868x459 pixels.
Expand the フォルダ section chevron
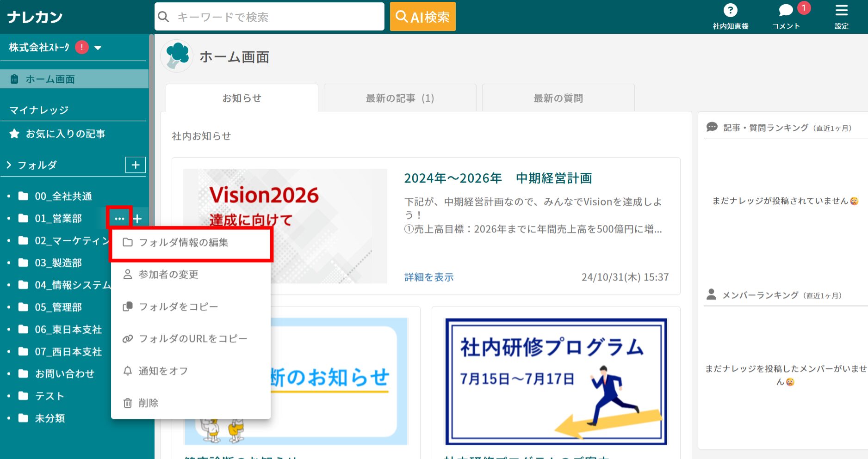coord(9,165)
